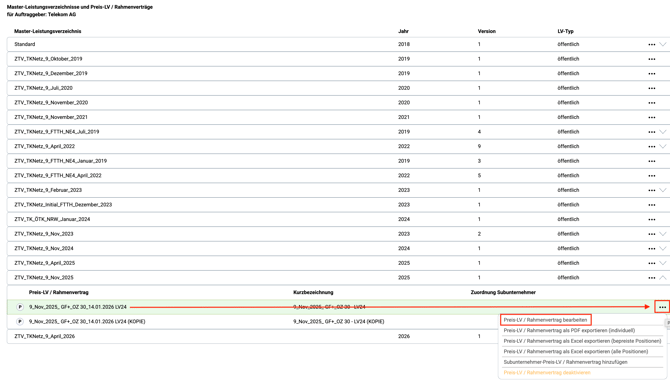The image size is (670, 382).
Task: Open three-dot menu for ZTV_TKNetz_9_Dezember_2019
Action: [651, 73]
